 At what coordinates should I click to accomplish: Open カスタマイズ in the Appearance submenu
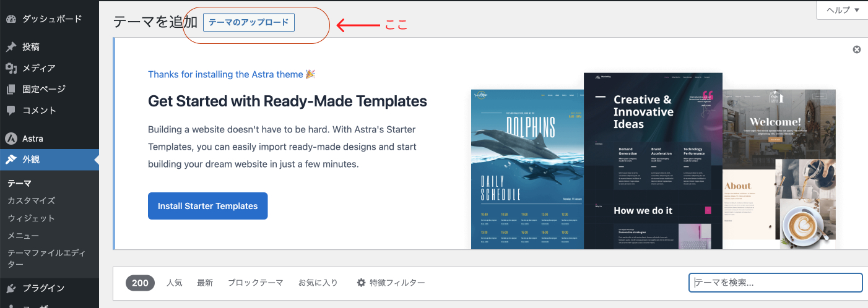pyautogui.click(x=31, y=200)
